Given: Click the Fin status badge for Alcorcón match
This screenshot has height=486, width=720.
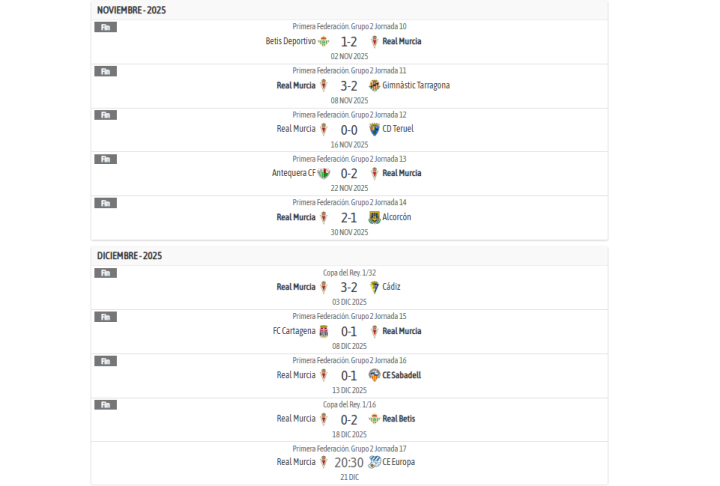Looking at the screenshot, I should tap(105, 203).
